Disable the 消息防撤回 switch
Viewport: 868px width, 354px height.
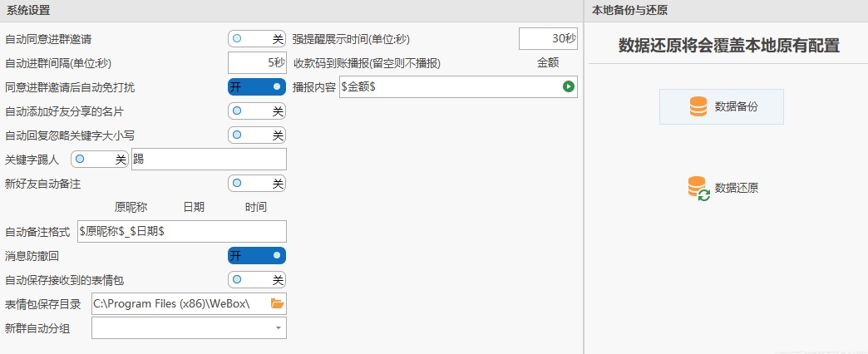(x=257, y=256)
